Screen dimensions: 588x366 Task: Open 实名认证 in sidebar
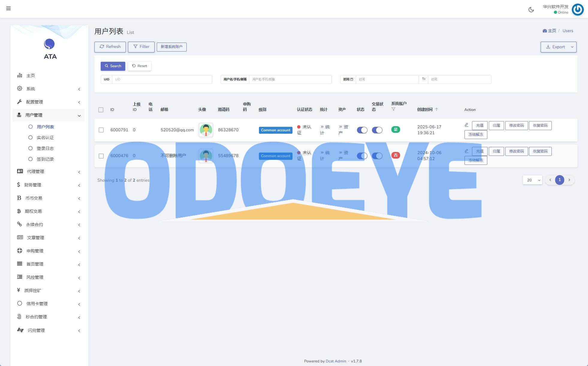coord(45,138)
